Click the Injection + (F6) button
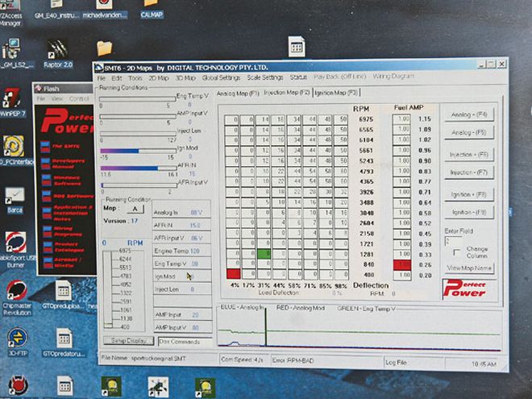 click(469, 155)
